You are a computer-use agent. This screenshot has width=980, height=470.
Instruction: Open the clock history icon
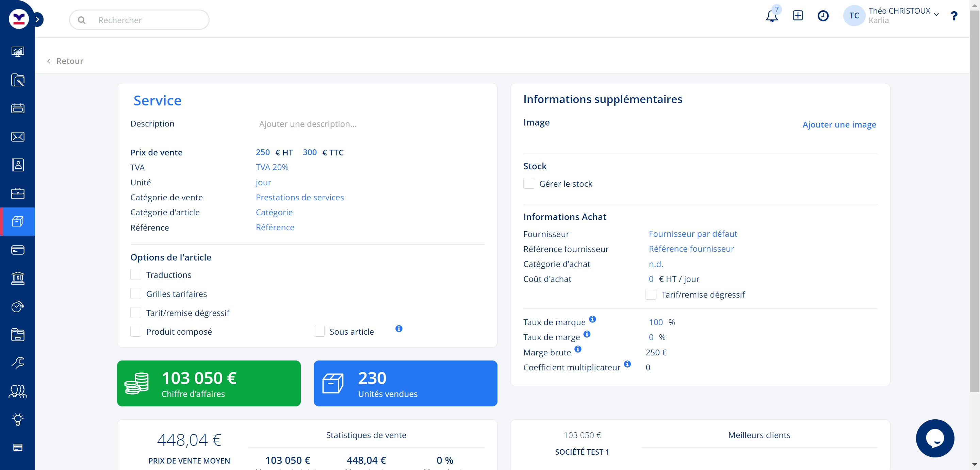[822, 16]
